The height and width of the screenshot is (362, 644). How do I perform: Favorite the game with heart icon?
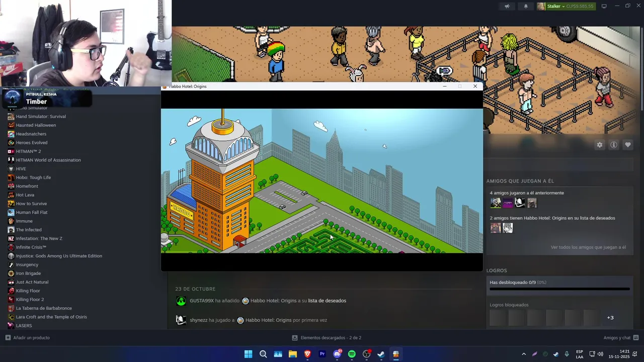(627, 145)
